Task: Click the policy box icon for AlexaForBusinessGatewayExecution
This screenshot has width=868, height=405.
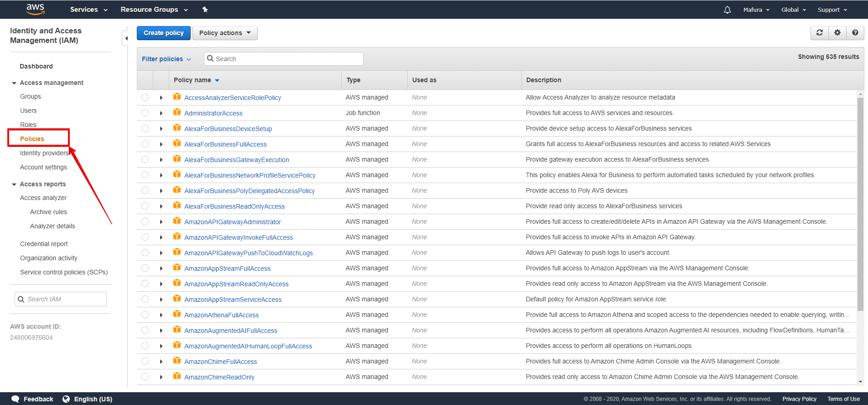Action: [x=177, y=159]
